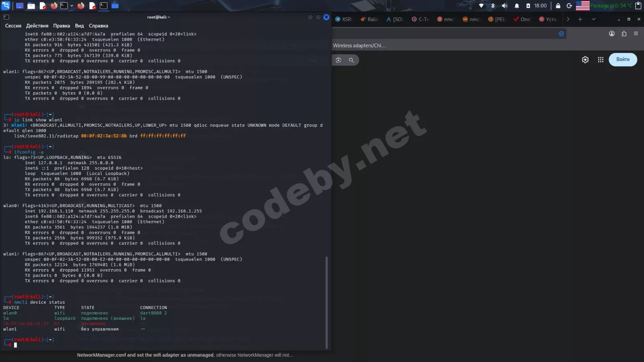Lock the screen with the padlock icon
The width and height of the screenshot is (644, 362).
pos(558,6)
